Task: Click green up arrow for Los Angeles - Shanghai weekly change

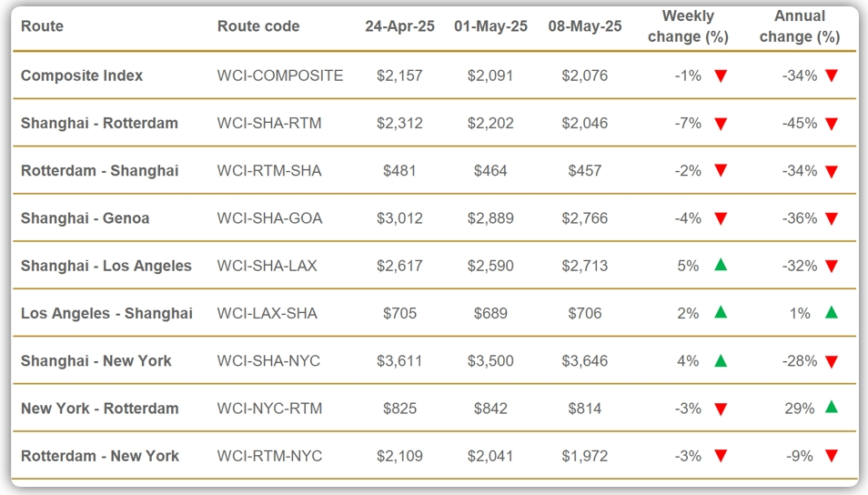Action: 721,312
